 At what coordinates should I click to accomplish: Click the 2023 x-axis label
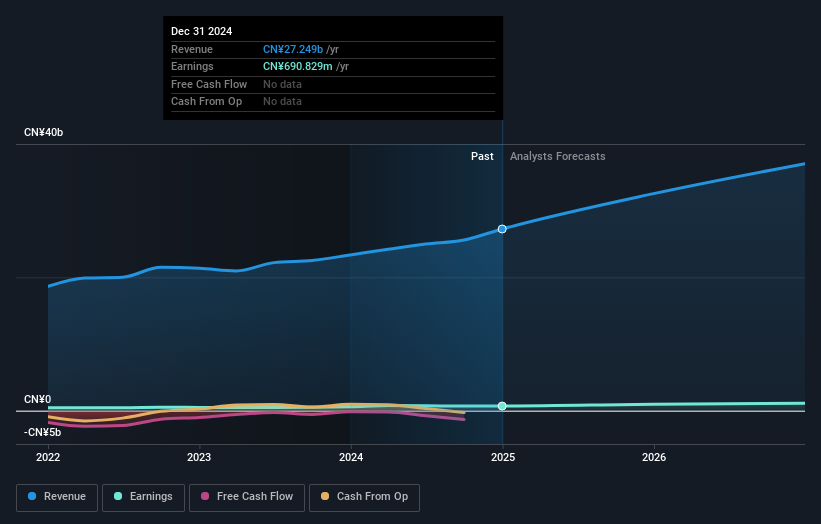pos(199,458)
